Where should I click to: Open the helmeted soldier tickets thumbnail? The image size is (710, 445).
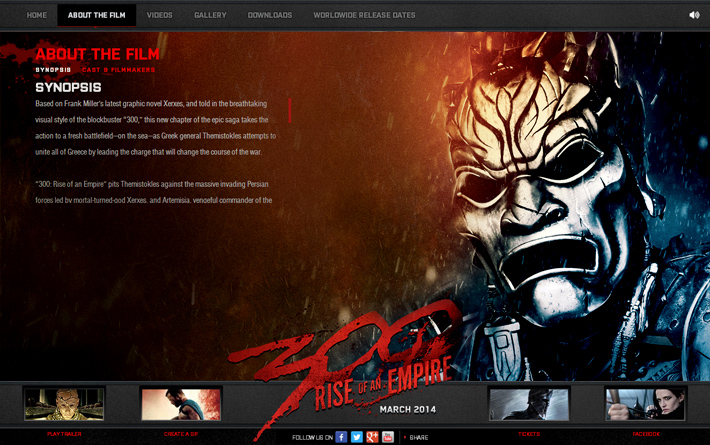point(529,404)
